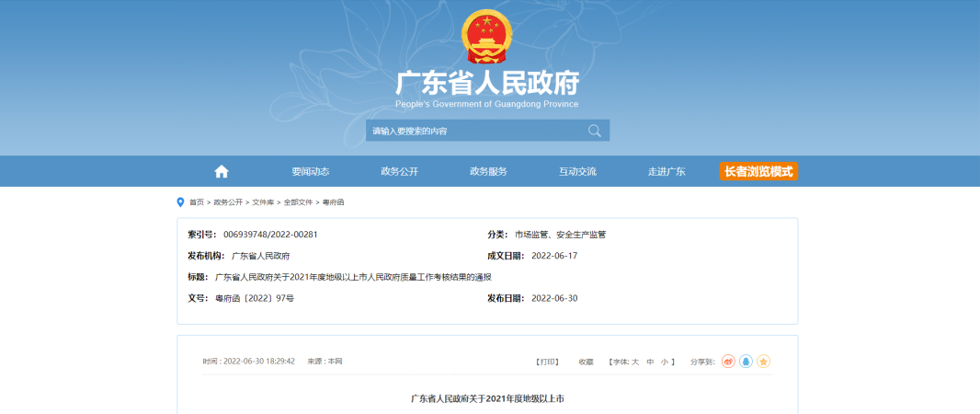Open 政务公开 navigation menu
The height and width of the screenshot is (414, 980).
(399, 171)
